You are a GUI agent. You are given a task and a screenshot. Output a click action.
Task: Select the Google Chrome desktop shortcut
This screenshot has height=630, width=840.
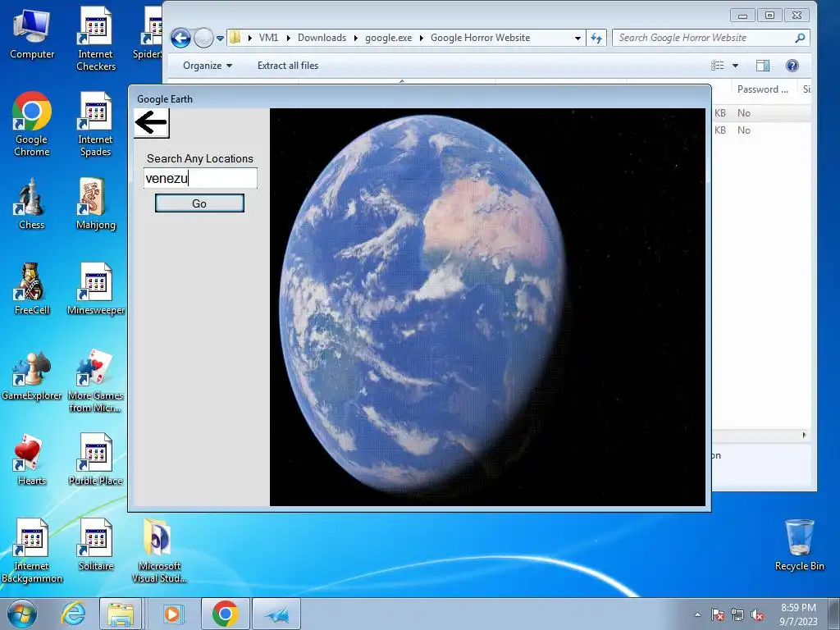click(x=32, y=125)
